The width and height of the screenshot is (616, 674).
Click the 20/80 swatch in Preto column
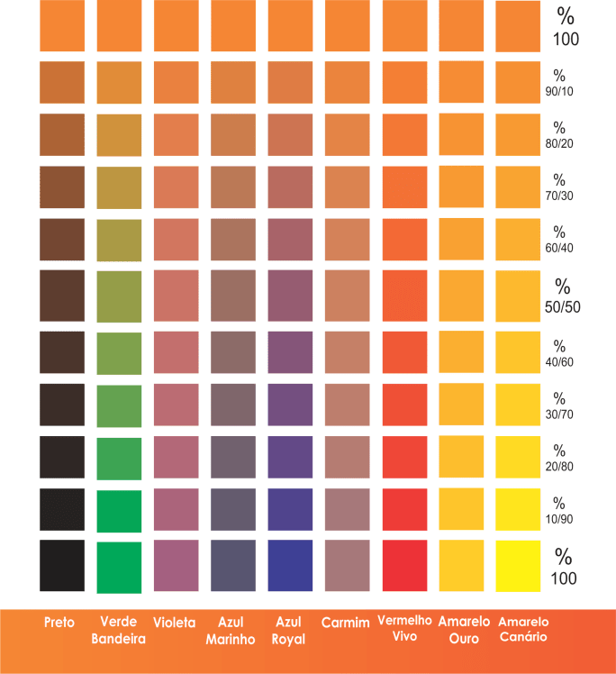pos(62,457)
